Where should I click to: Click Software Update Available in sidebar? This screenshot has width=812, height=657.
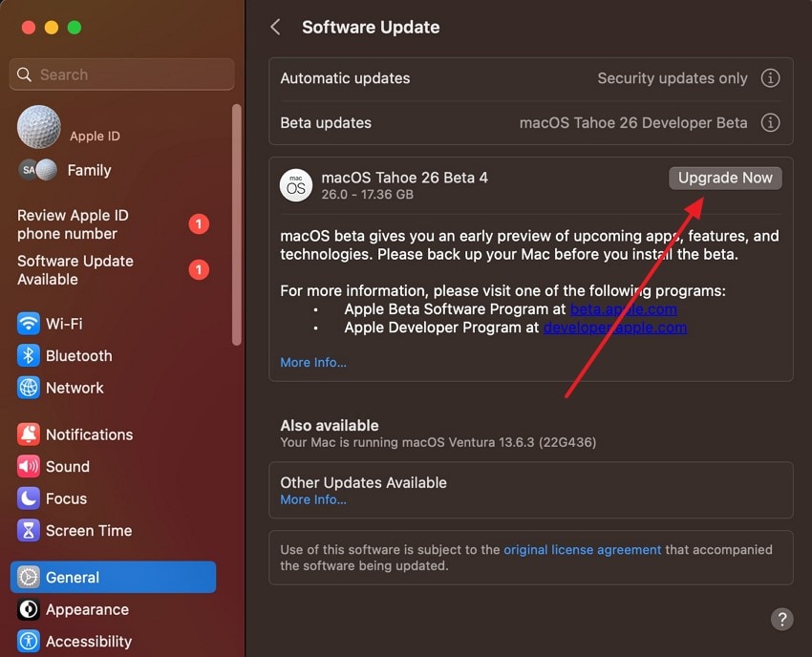(x=113, y=269)
